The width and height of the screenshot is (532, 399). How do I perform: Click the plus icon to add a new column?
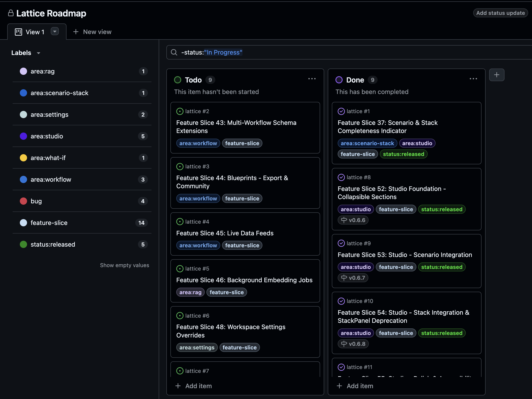(497, 75)
